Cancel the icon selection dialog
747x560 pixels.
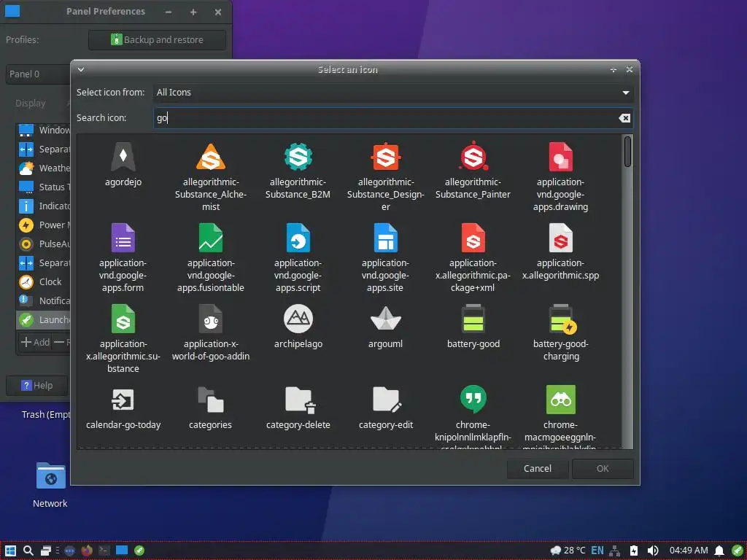[538, 469]
